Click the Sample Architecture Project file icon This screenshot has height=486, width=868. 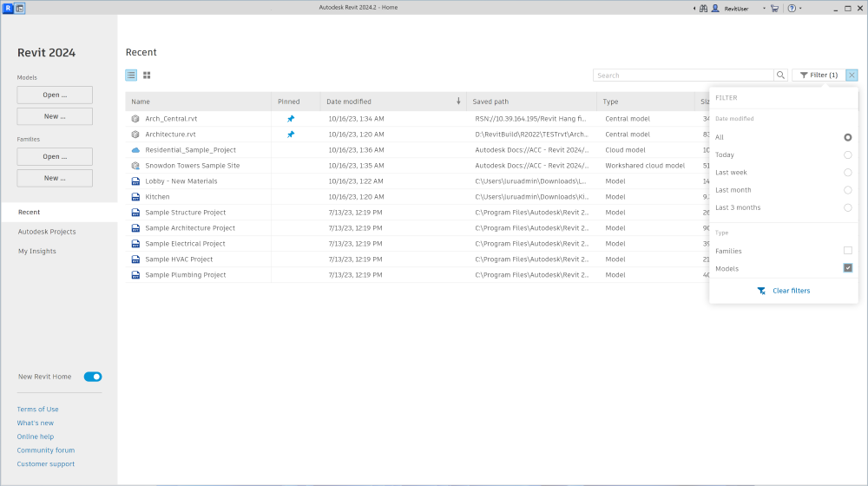click(x=135, y=228)
